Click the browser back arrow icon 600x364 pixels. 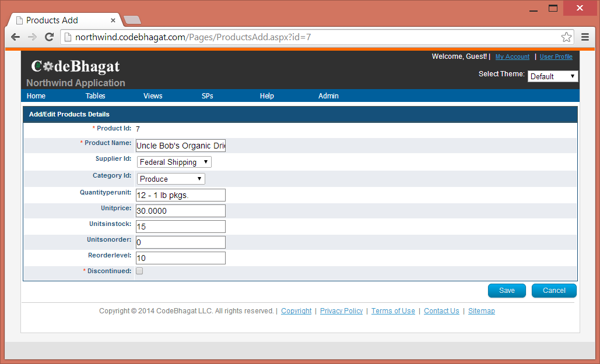(16, 37)
